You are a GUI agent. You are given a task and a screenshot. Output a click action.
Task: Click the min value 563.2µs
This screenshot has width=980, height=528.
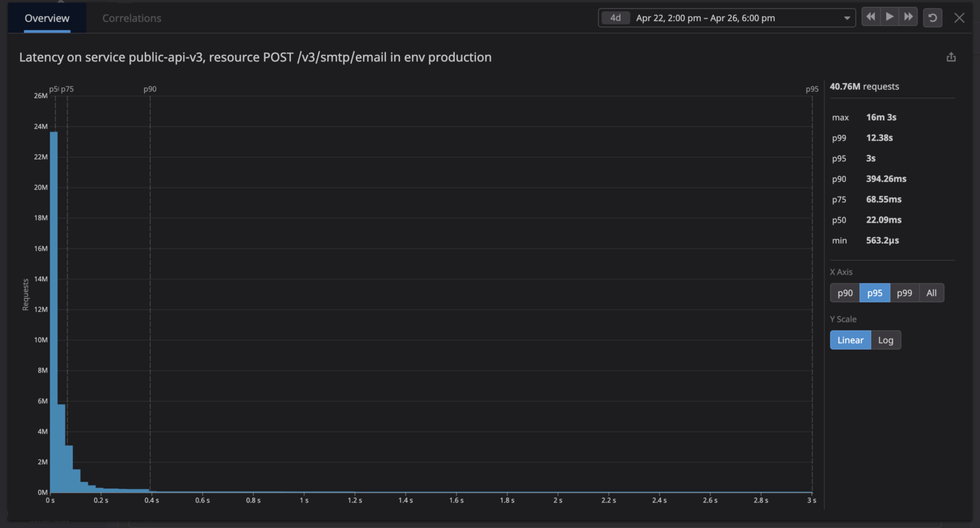click(882, 240)
